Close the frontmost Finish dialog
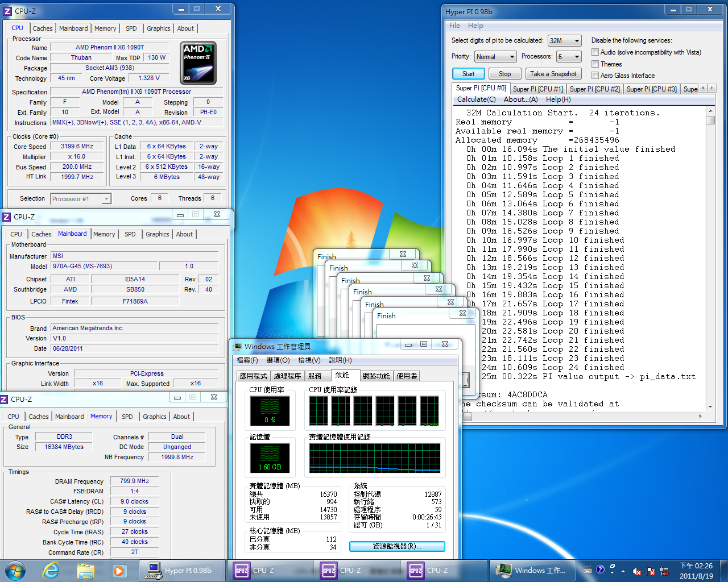The height and width of the screenshot is (582, 728). pyautogui.click(x=462, y=313)
